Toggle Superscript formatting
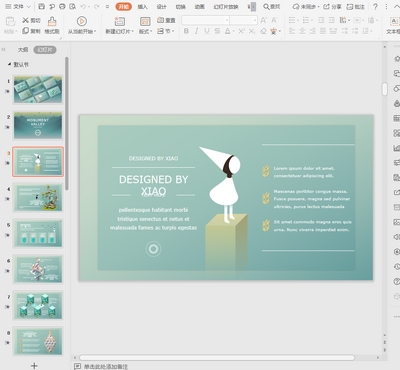 (x=241, y=31)
